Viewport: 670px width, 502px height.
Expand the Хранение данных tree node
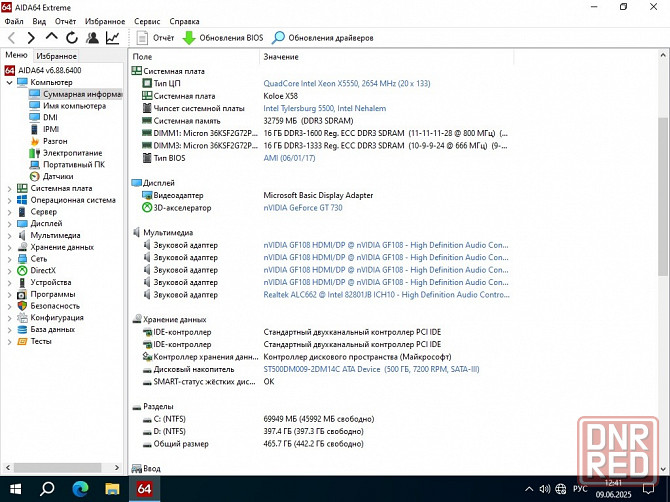click(9, 247)
